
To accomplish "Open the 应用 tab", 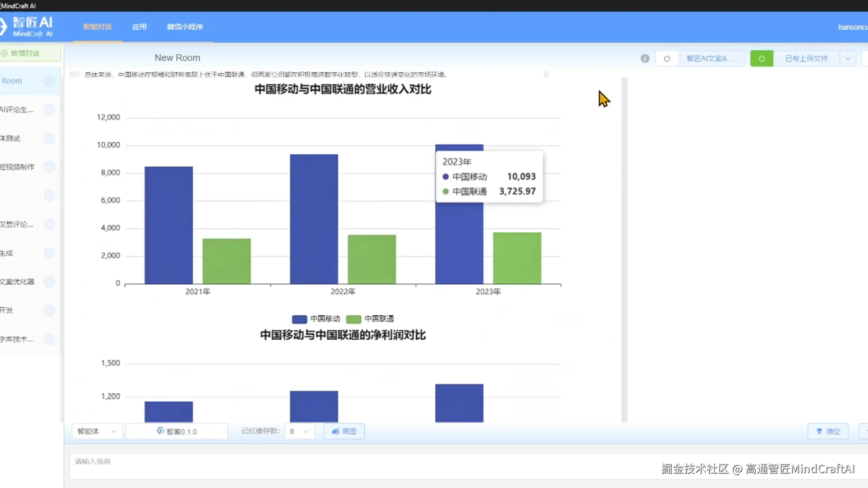I will (139, 27).
